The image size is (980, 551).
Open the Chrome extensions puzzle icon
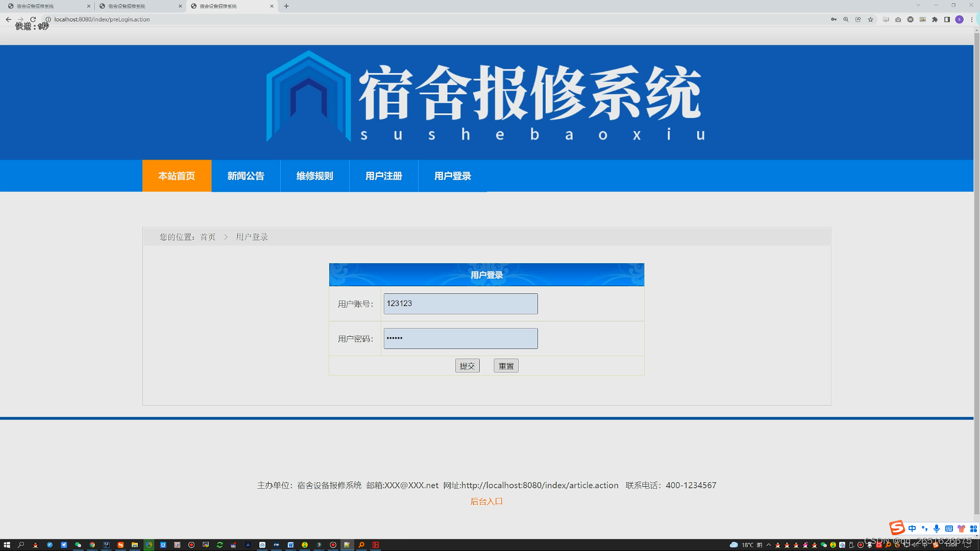935,19
